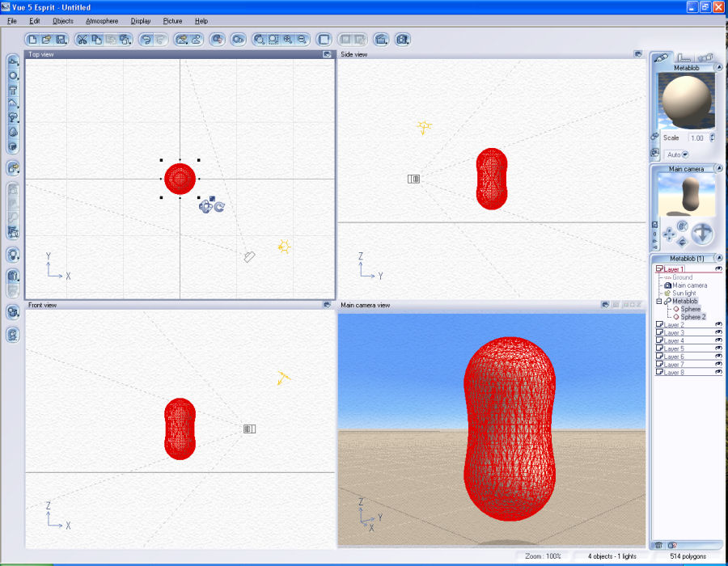This screenshot has width=728, height=566.
Task: Switch to the animation tab in properties panel
Action: (x=705, y=57)
